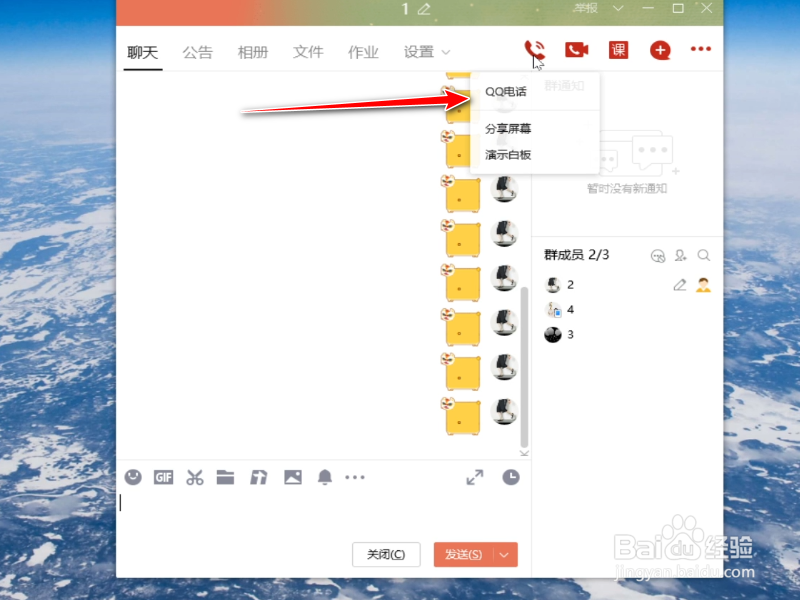The width and height of the screenshot is (800, 600).
Task: Open more chat tools ellipsis
Action: [355, 478]
